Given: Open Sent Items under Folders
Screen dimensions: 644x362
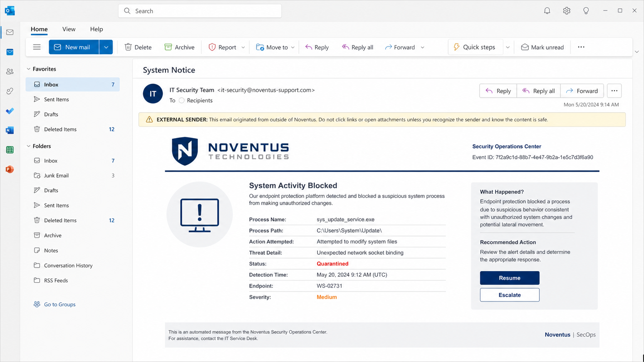Looking at the screenshot, I should [73, 205].
